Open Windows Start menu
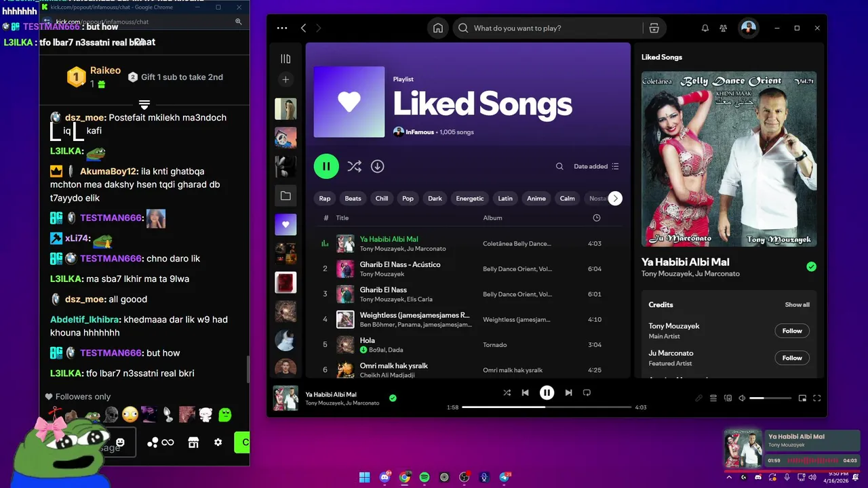 [x=365, y=477]
